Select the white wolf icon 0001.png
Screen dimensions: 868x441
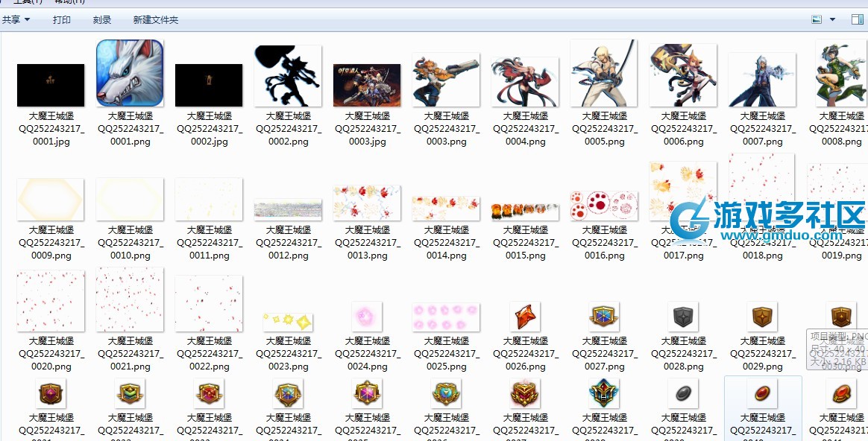tap(130, 72)
